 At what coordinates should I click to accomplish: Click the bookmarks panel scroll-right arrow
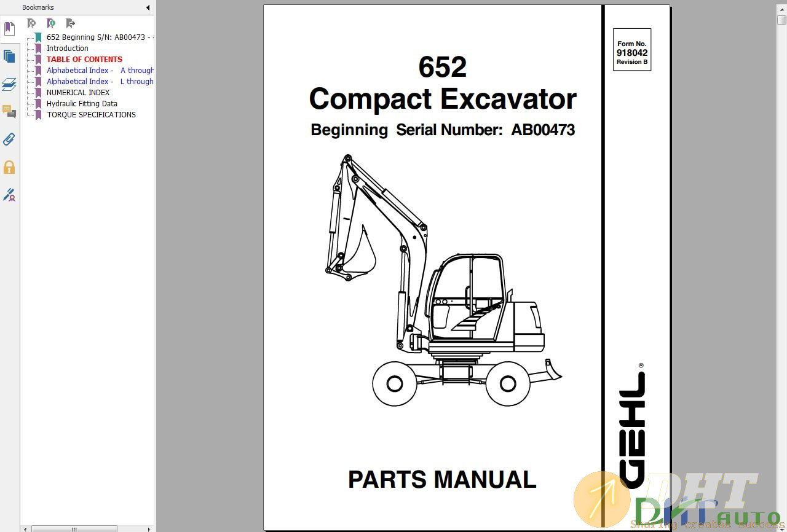149,528
